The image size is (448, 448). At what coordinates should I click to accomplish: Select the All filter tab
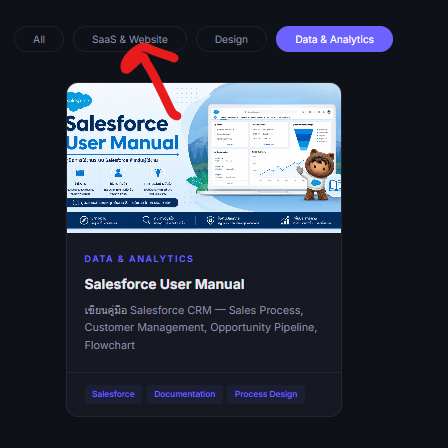pyautogui.click(x=39, y=39)
